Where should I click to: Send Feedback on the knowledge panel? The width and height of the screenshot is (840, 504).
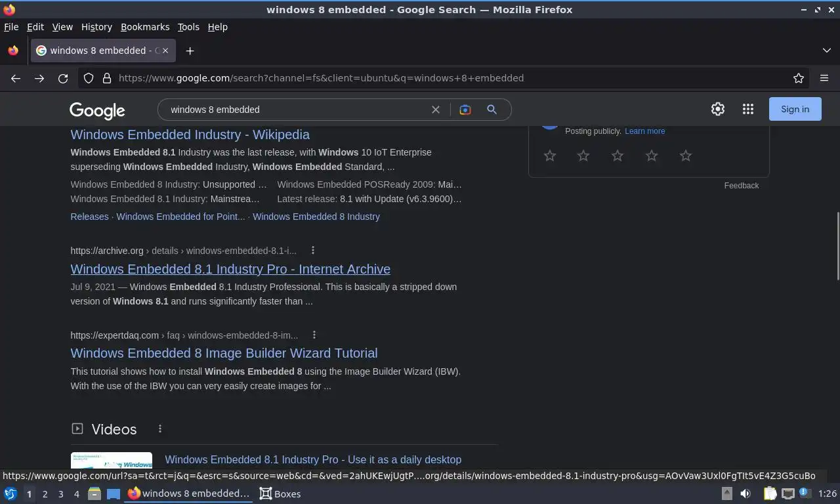742,186
